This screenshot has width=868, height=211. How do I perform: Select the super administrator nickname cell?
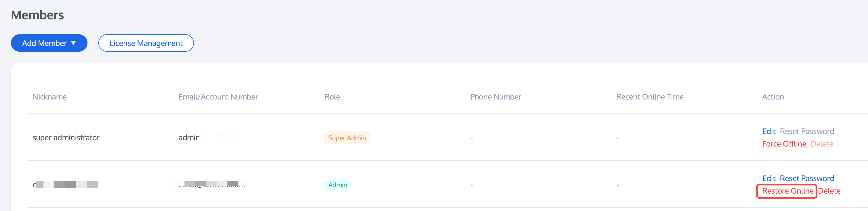coord(66,138)
